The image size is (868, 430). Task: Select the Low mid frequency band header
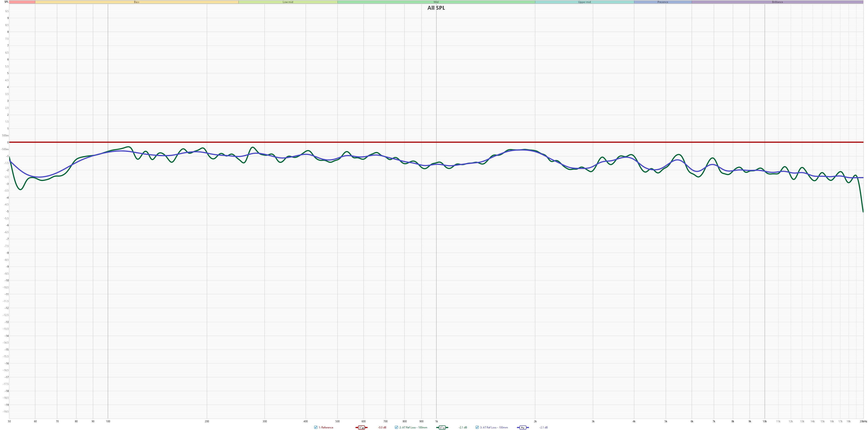click(x=288, y=2)
